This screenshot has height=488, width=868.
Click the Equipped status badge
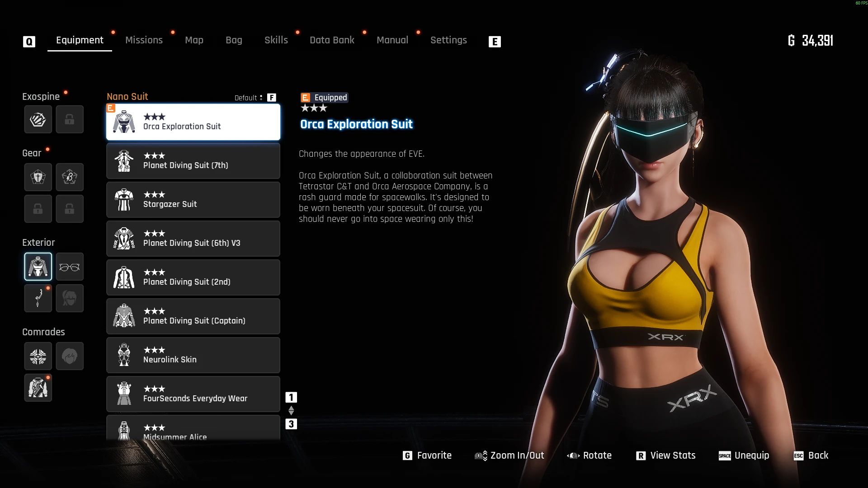(324, 98)
